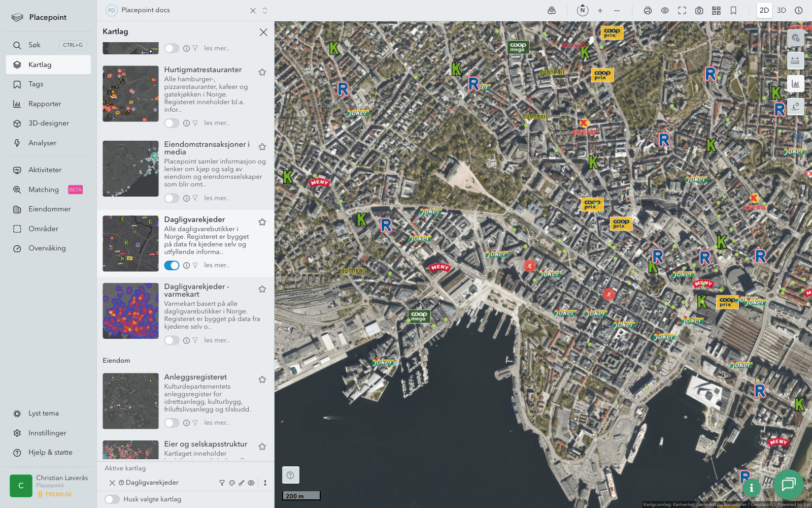Open the measure distance tool
The width and height of the screenshot is (812, 508).
795,61
